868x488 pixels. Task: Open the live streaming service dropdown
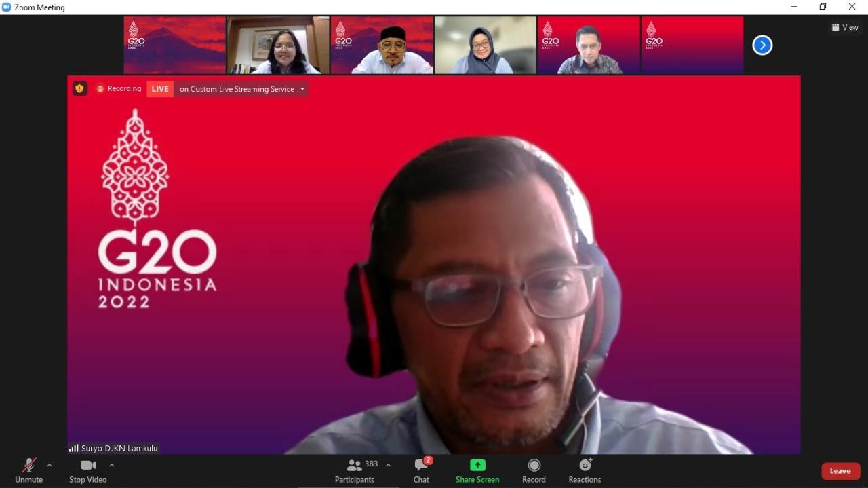click(x=302, y=89)
